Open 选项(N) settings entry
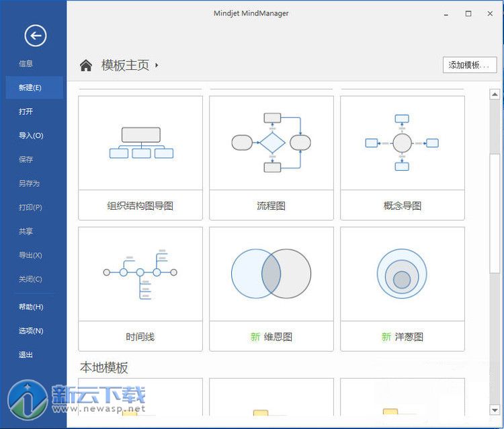 (x=31, y=331)
